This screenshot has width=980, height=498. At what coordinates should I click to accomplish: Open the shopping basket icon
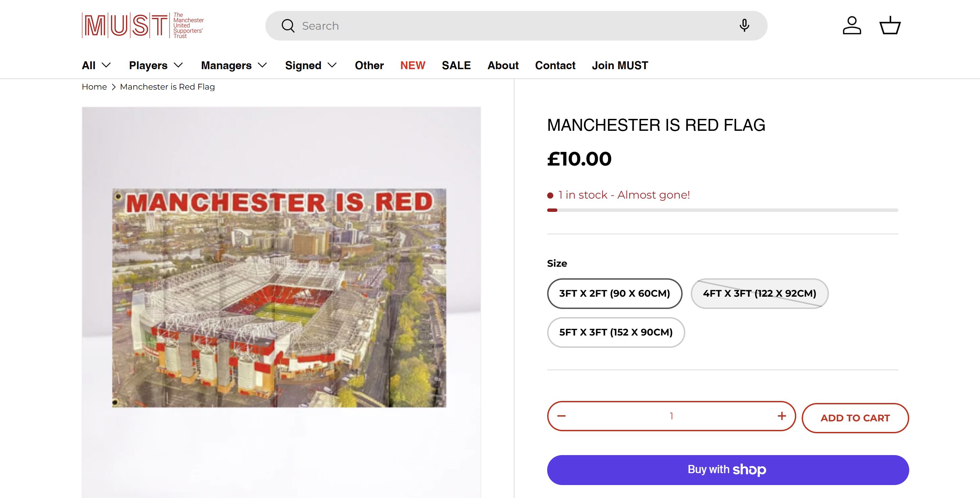pos(890,26)
